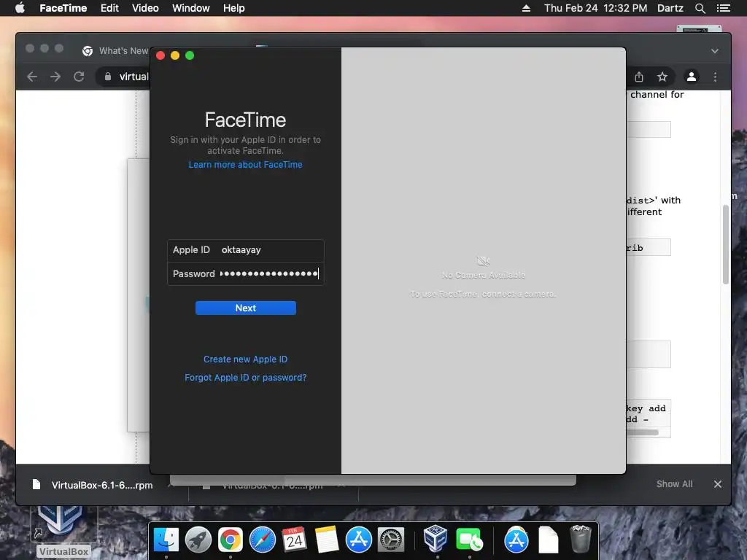Click the Next button

pyautogui.click(x=245, y=308)
